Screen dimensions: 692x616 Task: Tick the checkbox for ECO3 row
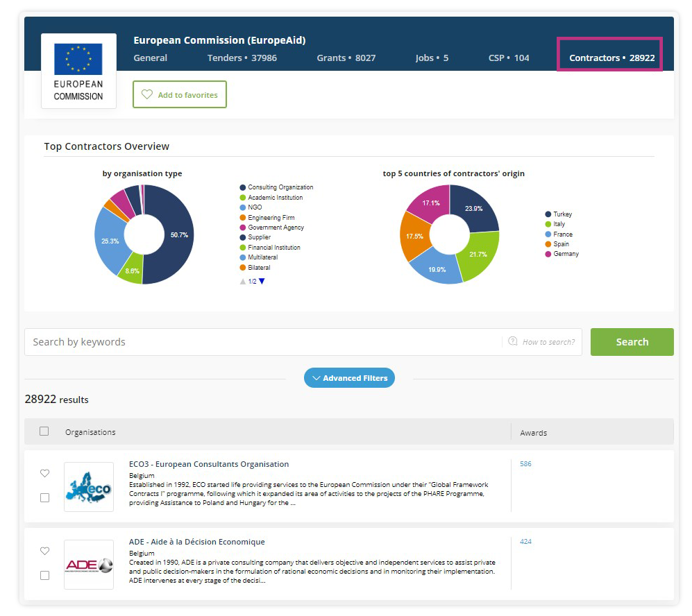click(44, 498)
